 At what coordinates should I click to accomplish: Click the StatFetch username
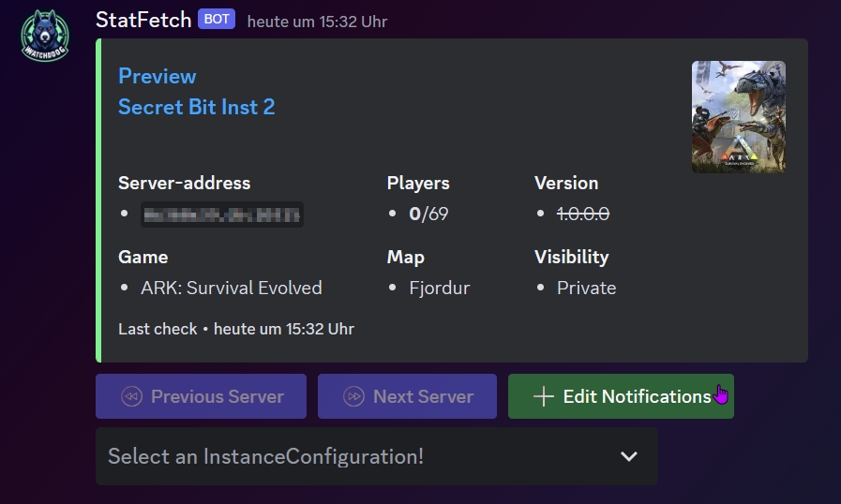coord(143,20)
